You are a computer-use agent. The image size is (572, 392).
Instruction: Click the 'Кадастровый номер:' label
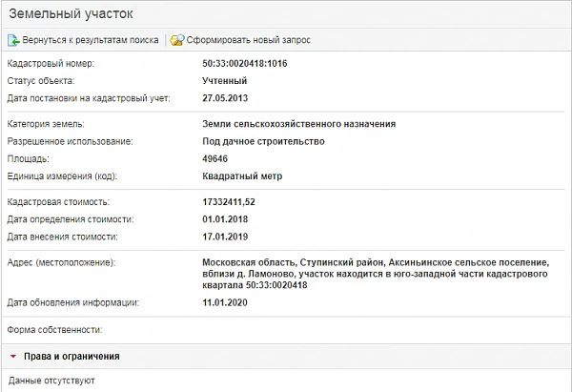[x=51, y=64]
